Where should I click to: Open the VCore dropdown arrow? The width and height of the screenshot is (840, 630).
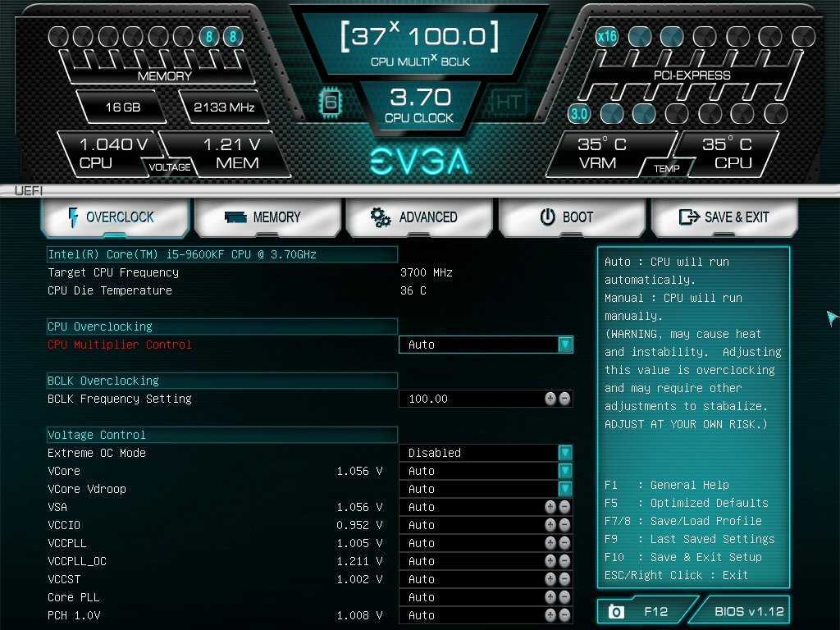click(564, 471)
